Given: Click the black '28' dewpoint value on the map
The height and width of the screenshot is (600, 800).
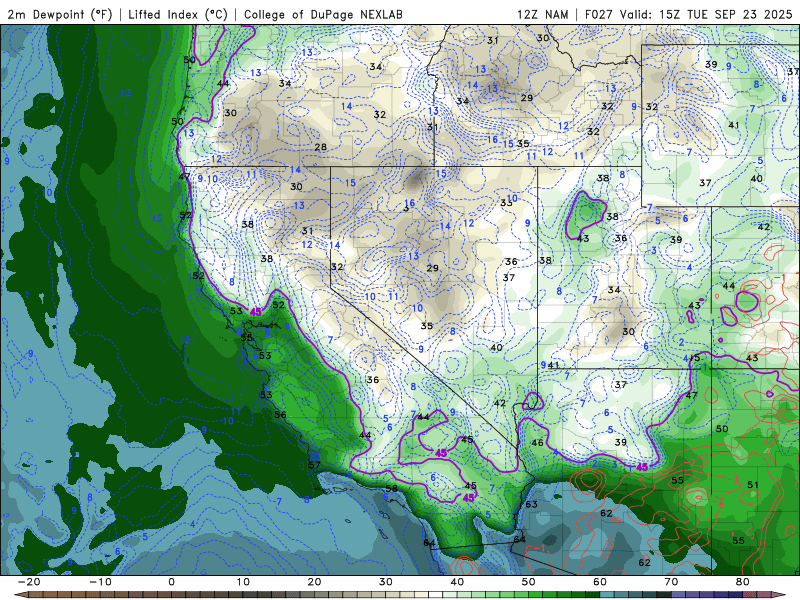Looking at the screenshot, I should pos(320,147).
